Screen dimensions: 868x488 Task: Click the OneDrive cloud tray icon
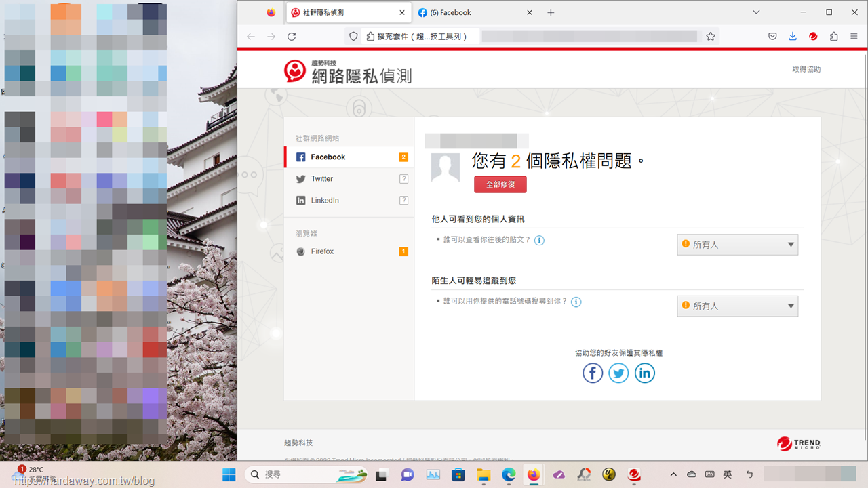pos(692,474)
